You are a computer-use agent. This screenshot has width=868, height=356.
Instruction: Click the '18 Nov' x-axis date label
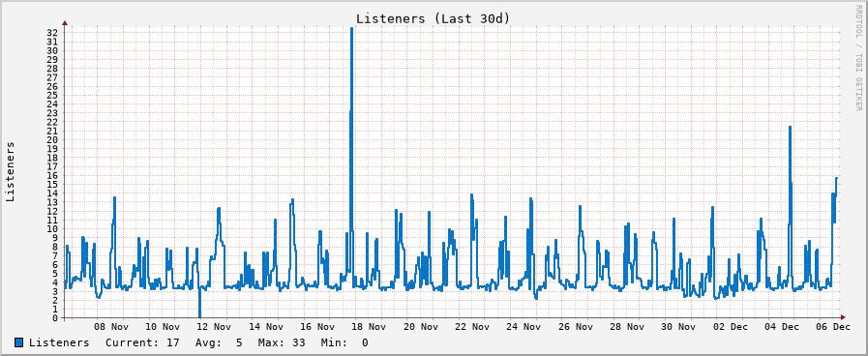coord(370,327)
